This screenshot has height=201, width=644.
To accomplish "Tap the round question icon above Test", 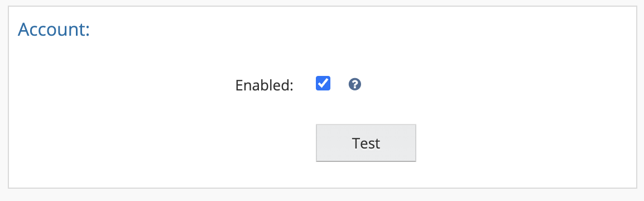I will (354, 85).
